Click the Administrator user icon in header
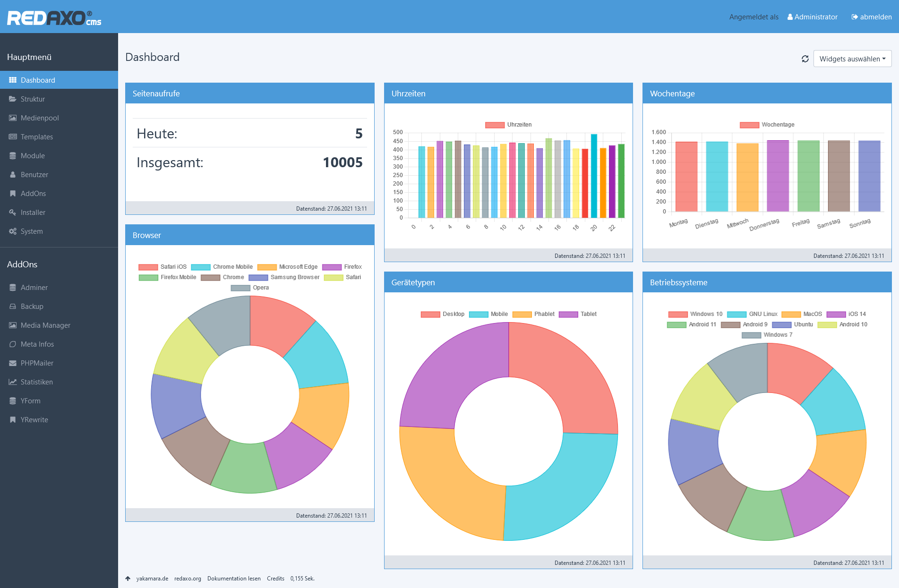The width and height of the screenshot is (899, 588). click(790, 17)
